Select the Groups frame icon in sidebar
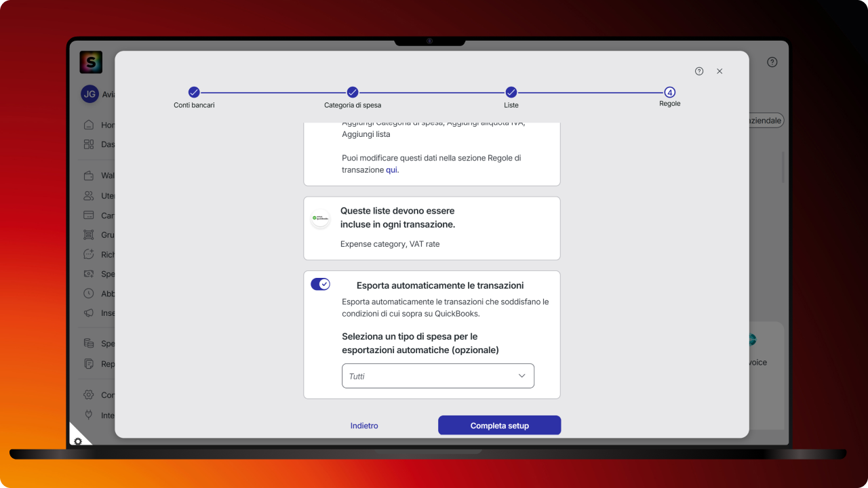The width and height of the screenshot is (868, 488). point(88,235)
